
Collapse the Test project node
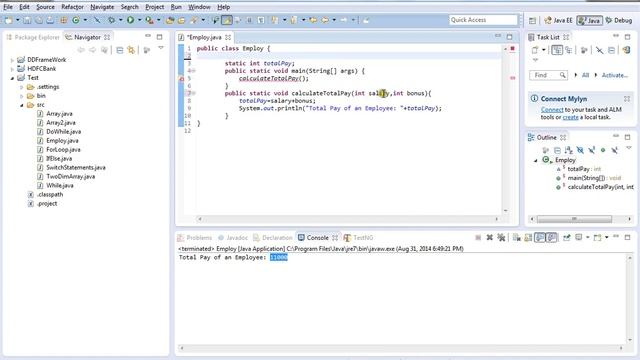[12, 78]
